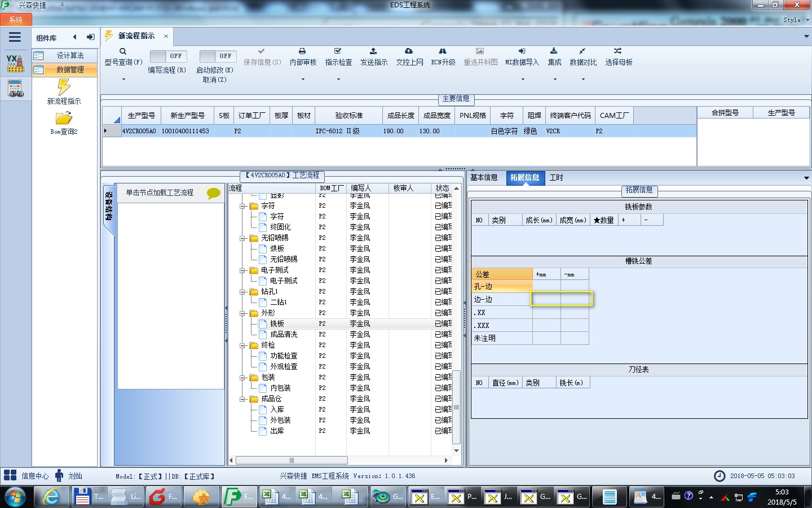This screenshot has height=508, width=812.
Task: Collapse the 外形 folder node
Action: pyautogui.click(x=243, y=313)
